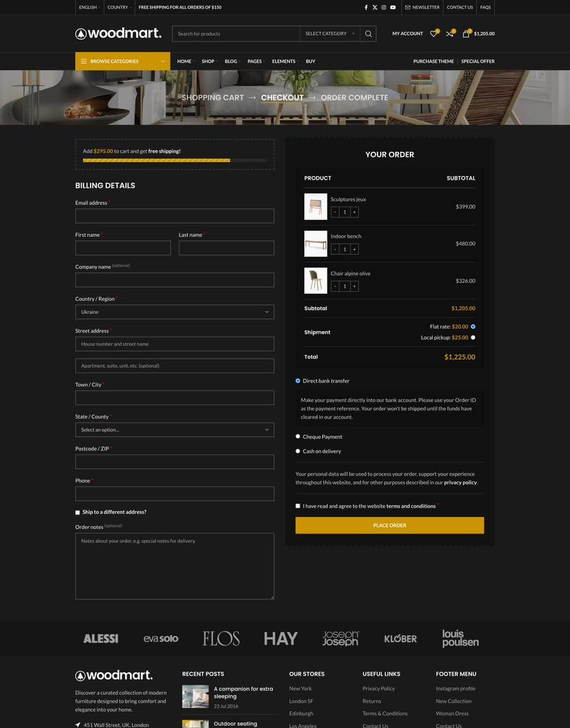Screen dimensions: 570x728
Task: Open the Buy menu item
Action: pos(310,61)
